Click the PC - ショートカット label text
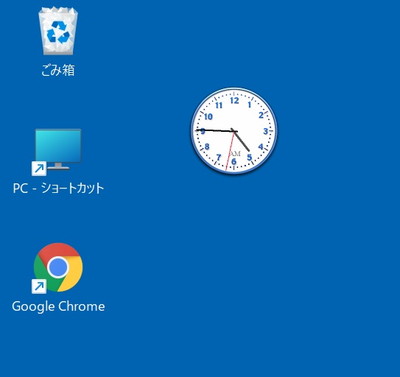Viewport: 400px width, 377px height. [58, 188]
